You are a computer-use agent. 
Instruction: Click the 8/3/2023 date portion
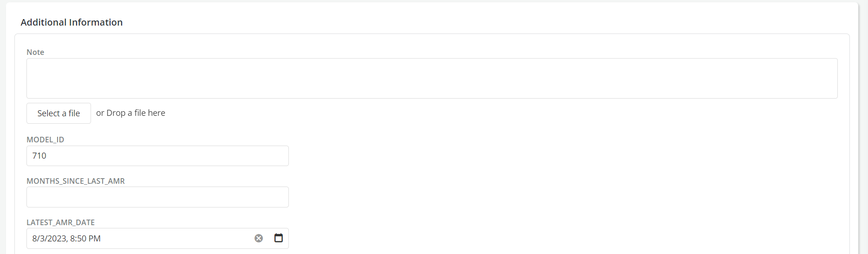[49, 239]
